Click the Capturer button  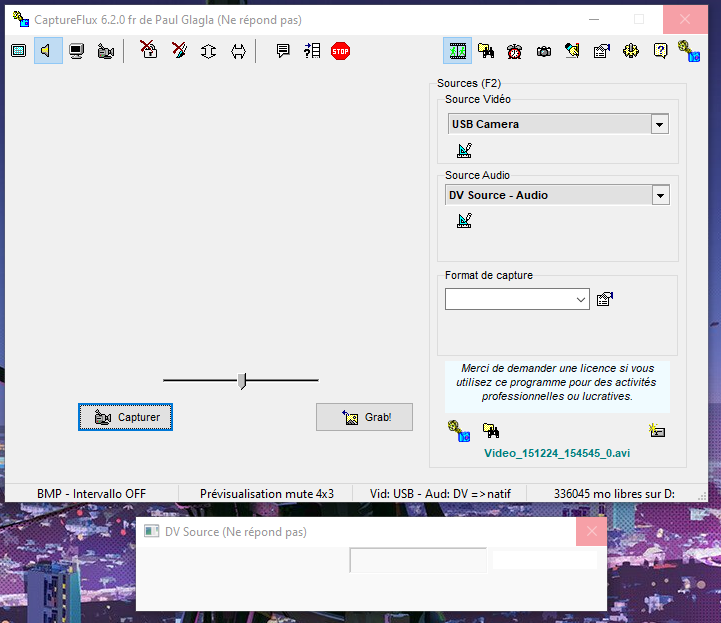[126, 417]
